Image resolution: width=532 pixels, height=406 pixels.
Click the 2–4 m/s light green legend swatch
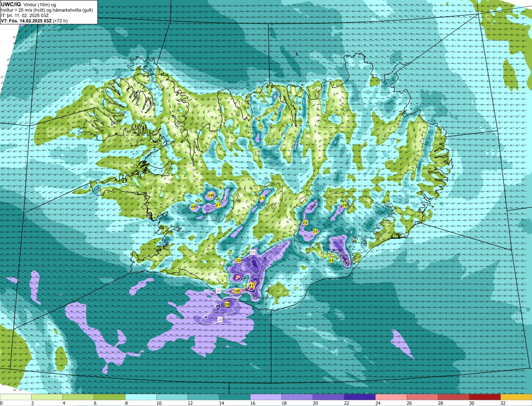47,397
